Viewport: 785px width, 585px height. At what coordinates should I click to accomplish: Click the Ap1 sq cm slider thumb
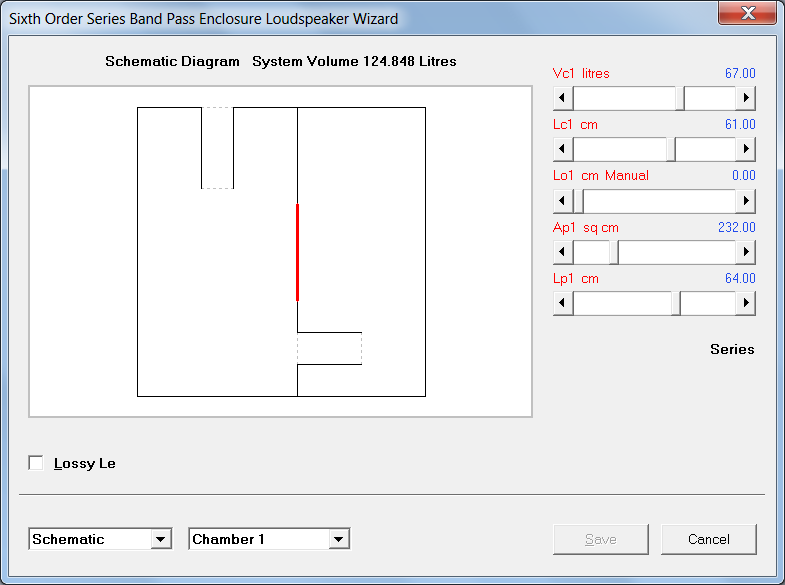614,252
